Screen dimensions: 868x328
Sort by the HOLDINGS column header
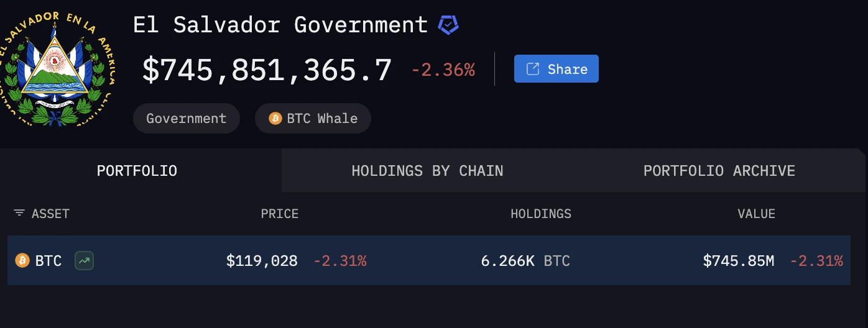tap(540, 214)
